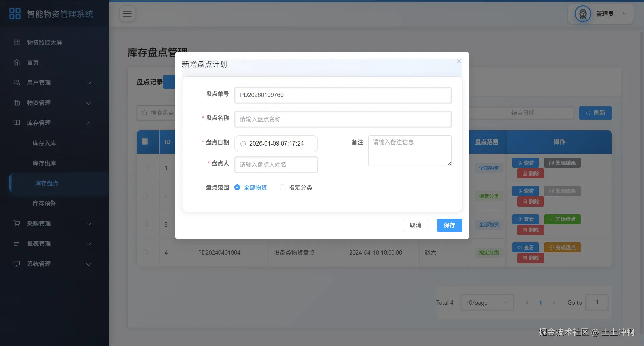644x346 pixels.
Task: Open the 管理员 account dropdown arrow
Action: [625, 14]
